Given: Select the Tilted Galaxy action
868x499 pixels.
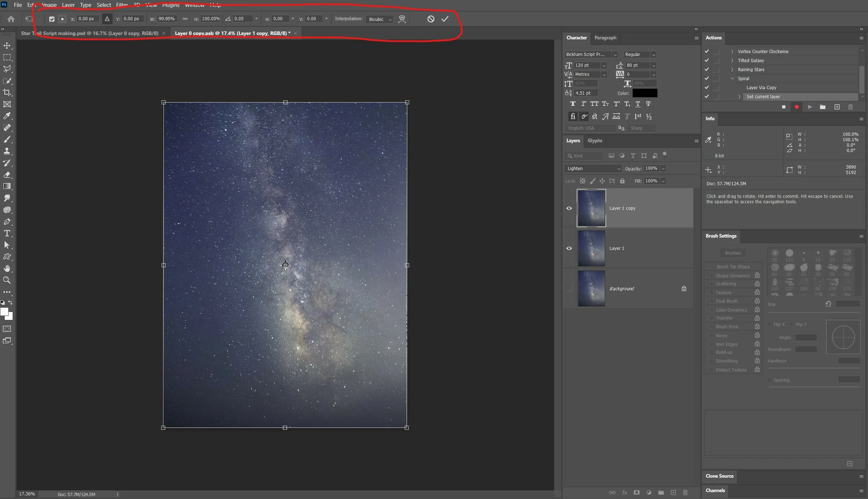Looking at the screenshot, I should (x=751, y=60).
